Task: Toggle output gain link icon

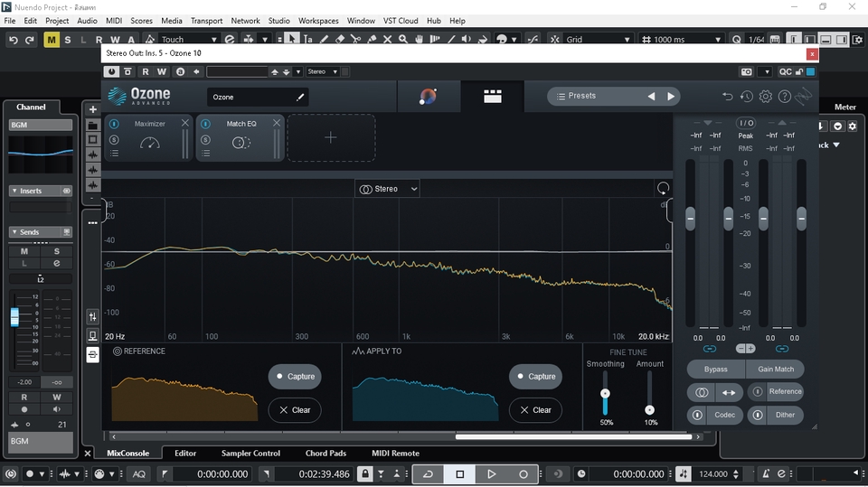Action: click(x=781, y=349)
